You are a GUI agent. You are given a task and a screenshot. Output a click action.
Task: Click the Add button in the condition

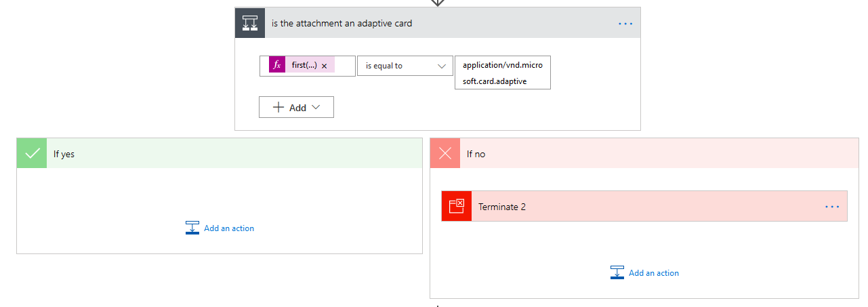tap(296, 107)
